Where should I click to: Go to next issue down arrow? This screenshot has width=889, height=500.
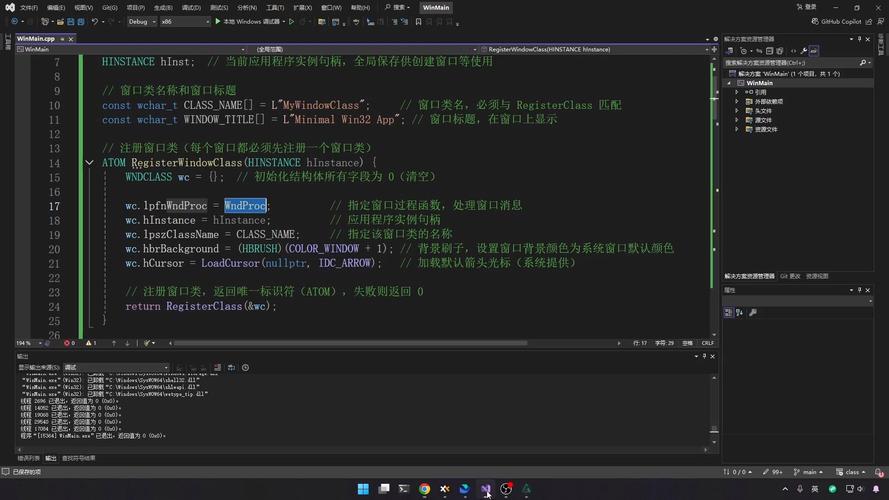pyautogui.click(x=127, y=343)
